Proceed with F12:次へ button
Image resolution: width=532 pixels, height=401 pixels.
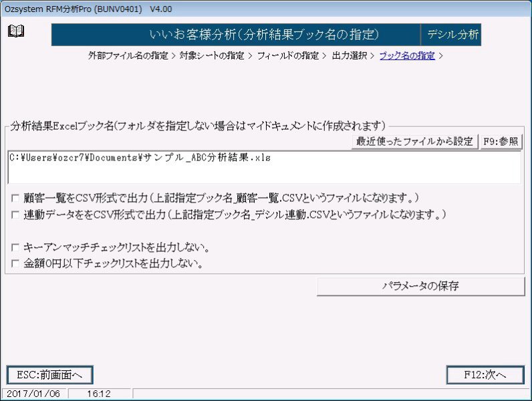tap(485, 375)
